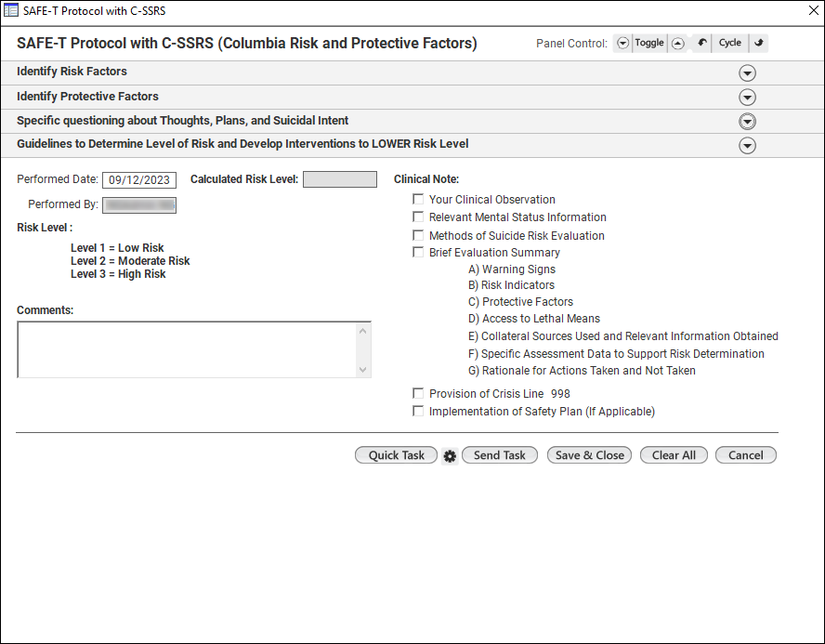
Task: Click the expand-all down arrow in Panel Control
Action: 622,44
